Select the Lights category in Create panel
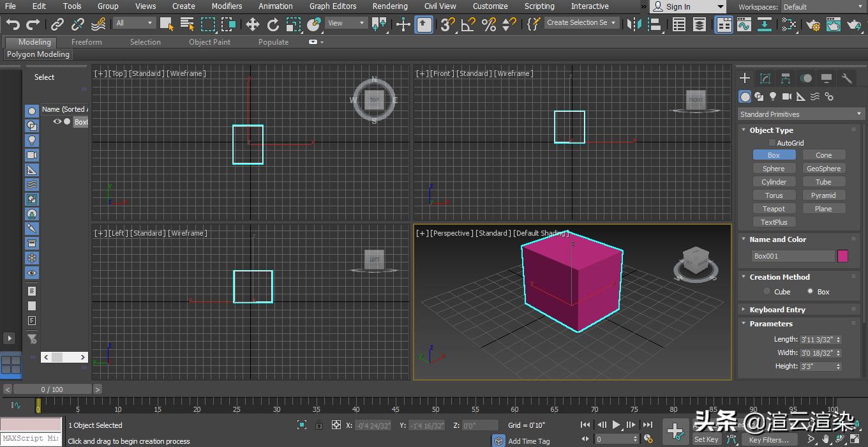The height and width of the screenshot is (447, 868). coord(772,96)
